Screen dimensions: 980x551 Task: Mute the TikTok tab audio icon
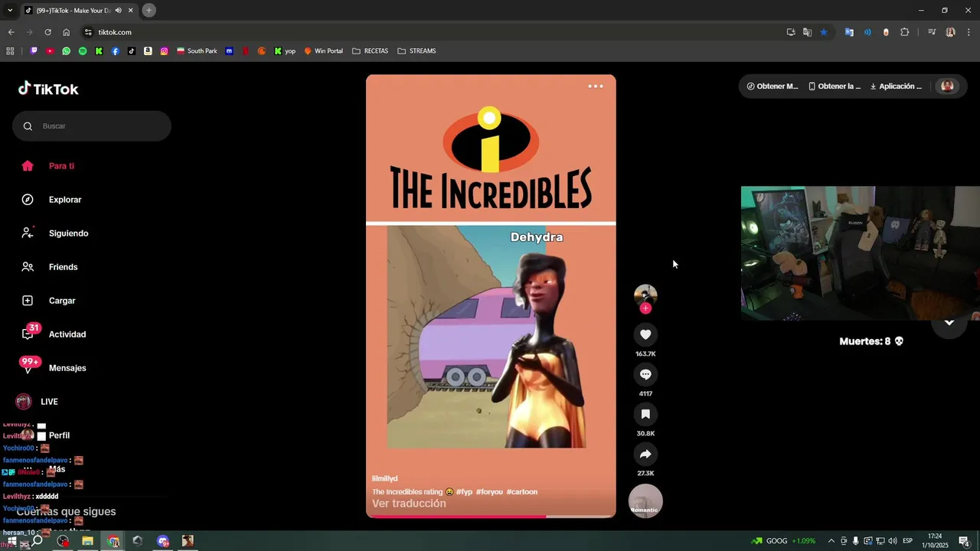pyautogui.click(x=118, y=11)
